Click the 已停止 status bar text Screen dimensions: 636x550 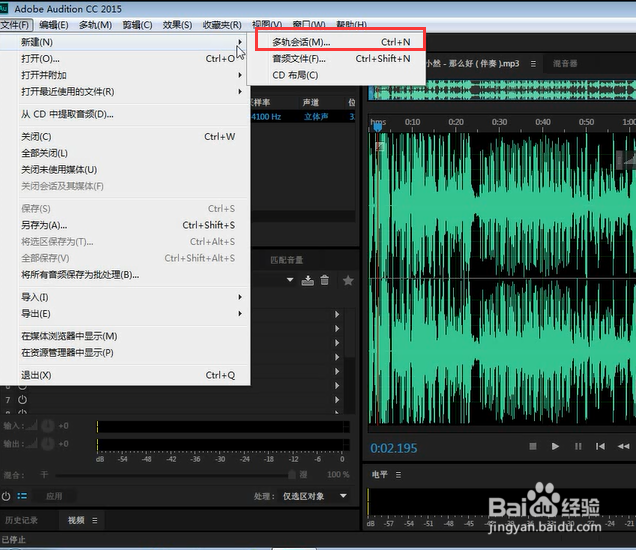[13, 540]
